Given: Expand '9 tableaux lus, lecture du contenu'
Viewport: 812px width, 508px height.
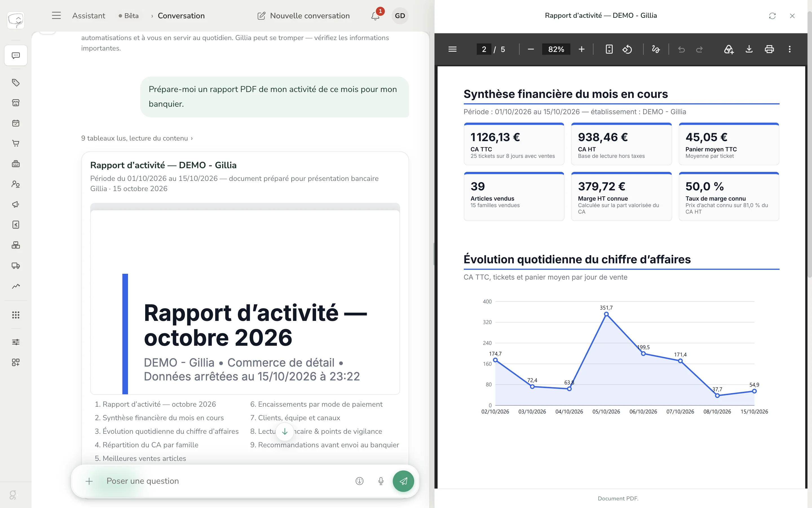Looking at the screenshot, I should pos(137,138).
